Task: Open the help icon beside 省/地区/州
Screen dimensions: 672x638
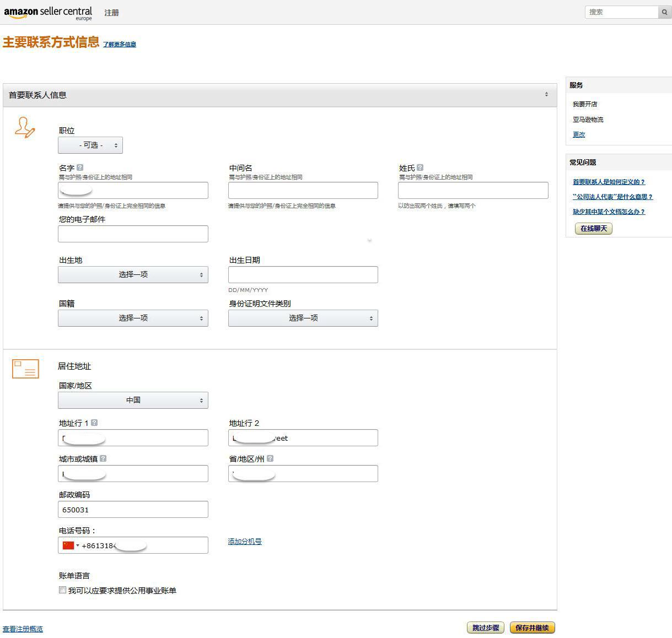Action: (x=270, y=458)
